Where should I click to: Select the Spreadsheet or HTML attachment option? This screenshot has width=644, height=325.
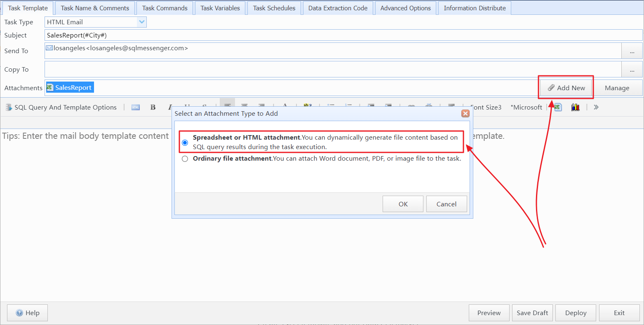185,142
